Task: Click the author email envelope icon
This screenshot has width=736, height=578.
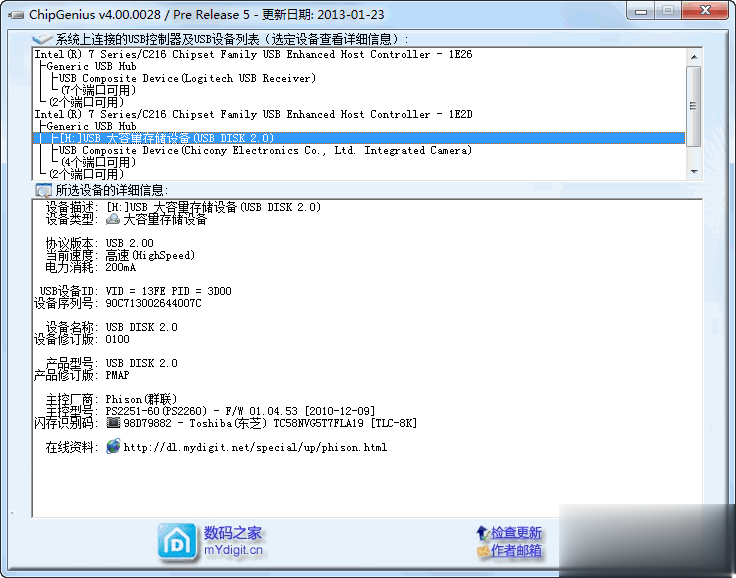Action: coord(483,551)
